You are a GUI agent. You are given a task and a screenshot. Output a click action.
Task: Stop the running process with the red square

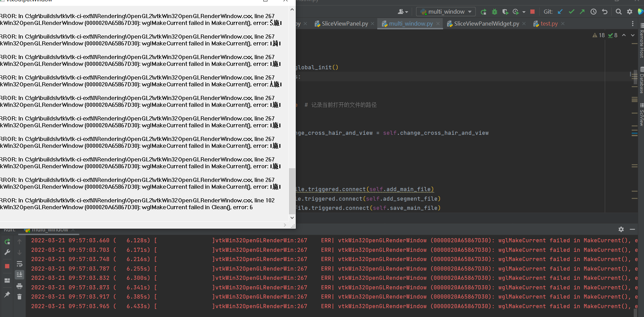coord(532,11)
